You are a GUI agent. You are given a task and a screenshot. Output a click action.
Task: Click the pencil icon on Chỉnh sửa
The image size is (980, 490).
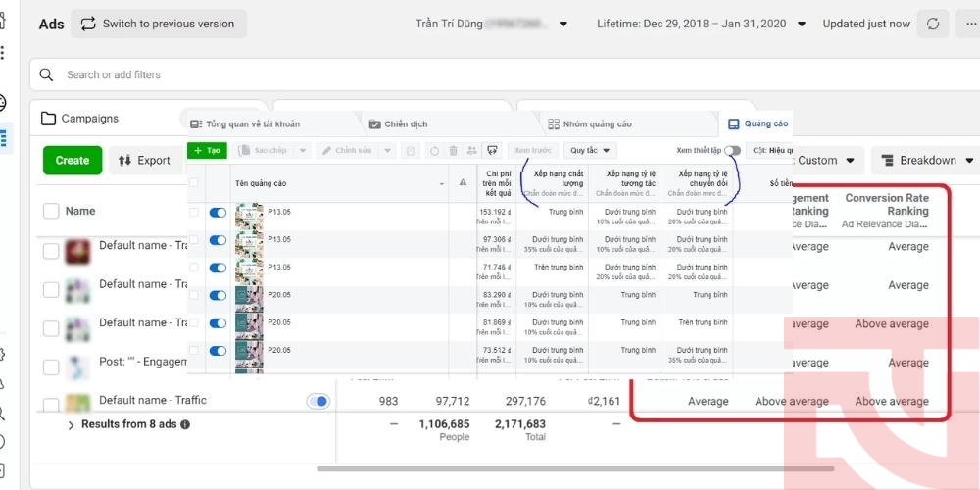point(327,151)
